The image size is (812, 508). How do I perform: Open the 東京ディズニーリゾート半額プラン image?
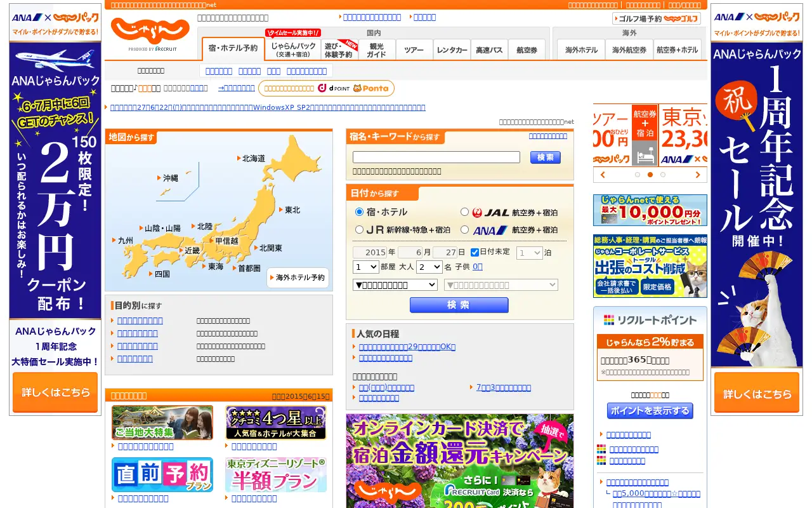276,474
